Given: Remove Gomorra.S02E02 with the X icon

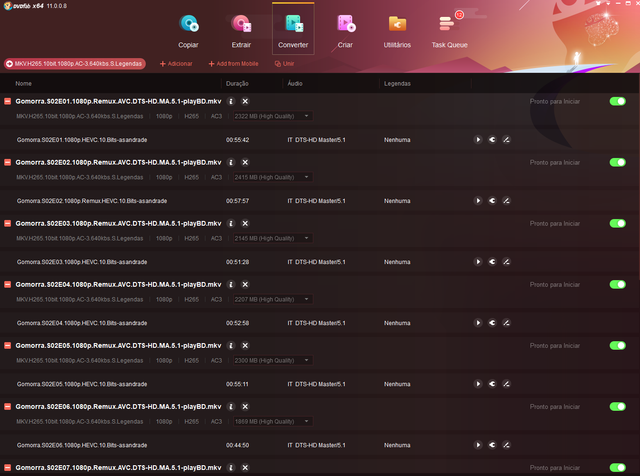Looking at the screenshot, I should [245, 162].
